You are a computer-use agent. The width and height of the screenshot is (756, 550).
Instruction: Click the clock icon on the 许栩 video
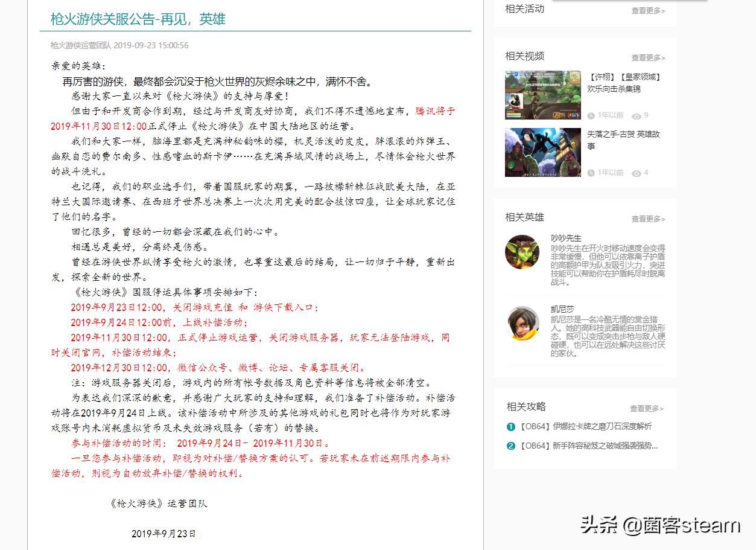(591, 115)
